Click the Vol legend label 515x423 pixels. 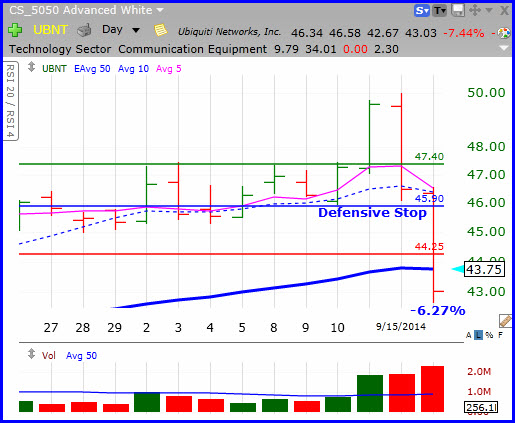click(49, 356)
